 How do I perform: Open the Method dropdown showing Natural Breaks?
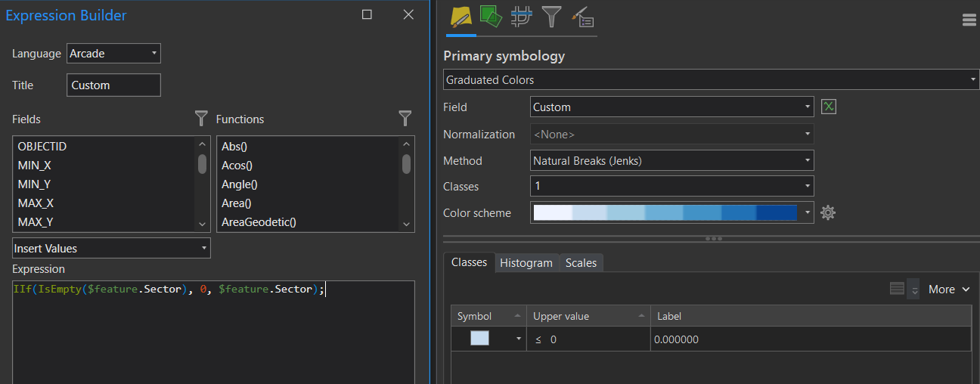pyautogui.click(x=671, y=160)
